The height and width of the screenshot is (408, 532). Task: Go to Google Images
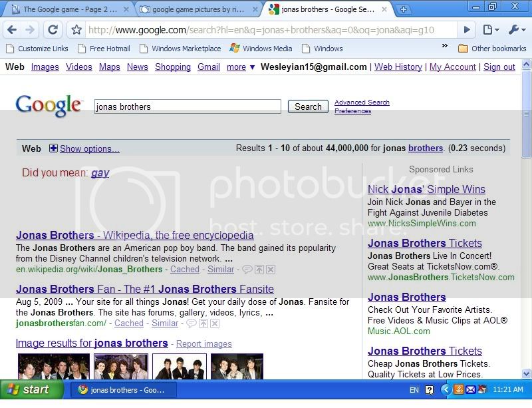(45, 67)
